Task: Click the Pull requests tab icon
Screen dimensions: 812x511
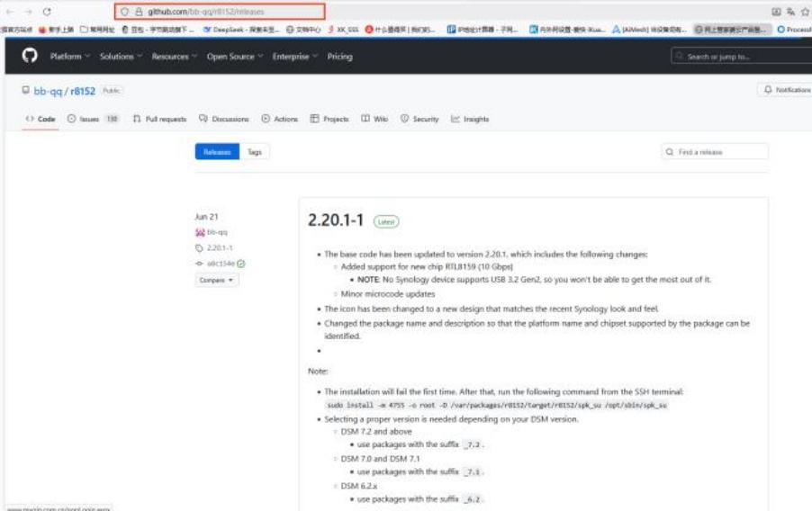Action: point(137,119)
